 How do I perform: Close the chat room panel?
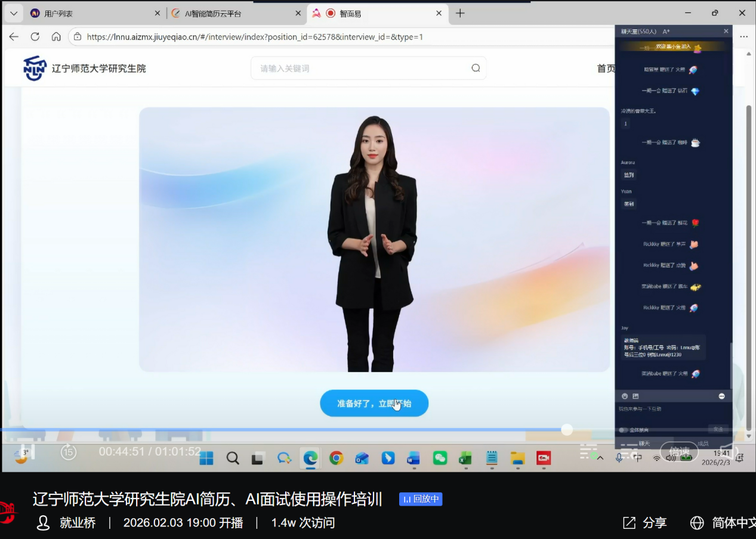click(726, 31)
